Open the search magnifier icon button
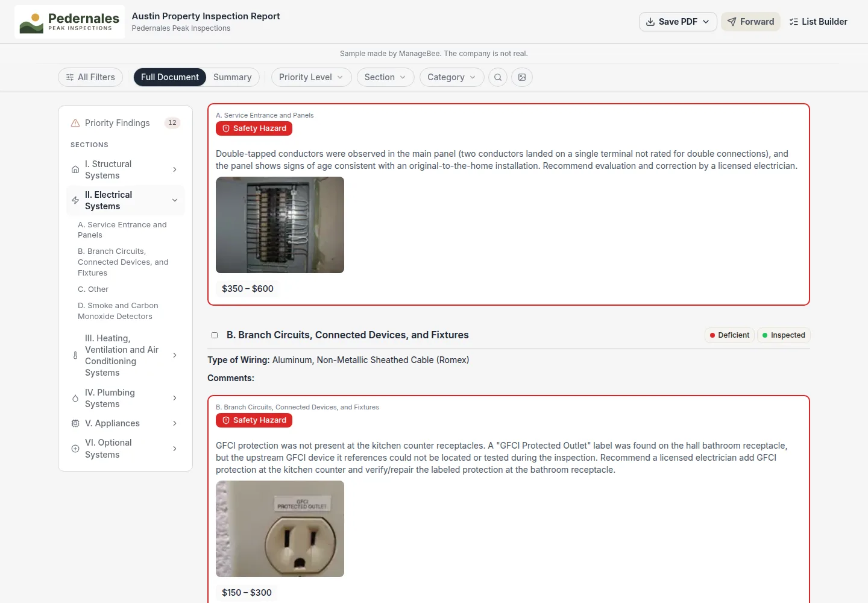 click(498, 77)
